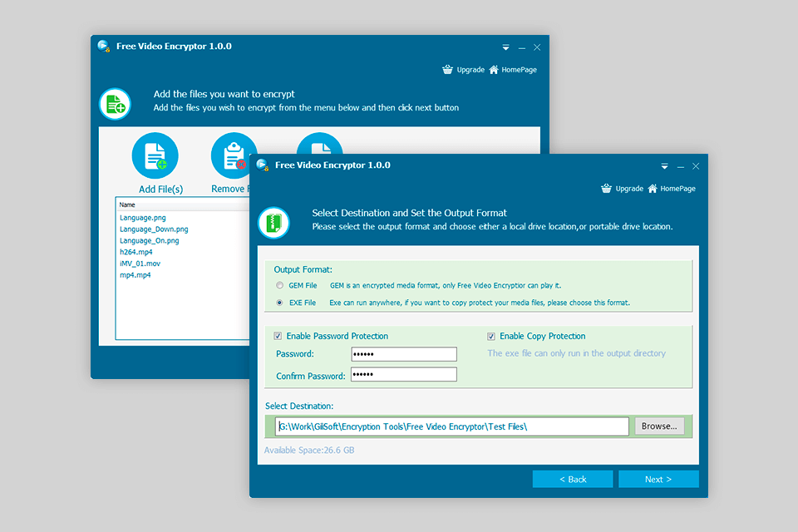Screen dimensions: 798x532
Task: Select EXE File output format
Action: point(279,303)
